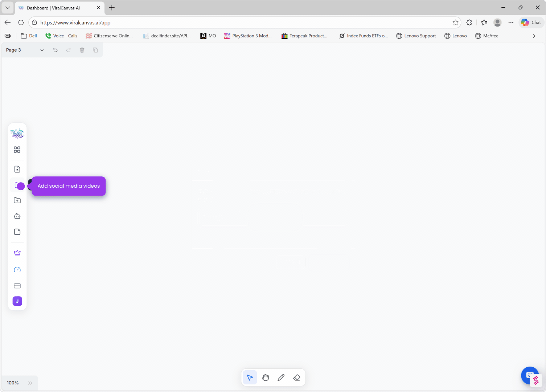Activate the pencil draw tool

pyautogui.click(x=281, y=377)
